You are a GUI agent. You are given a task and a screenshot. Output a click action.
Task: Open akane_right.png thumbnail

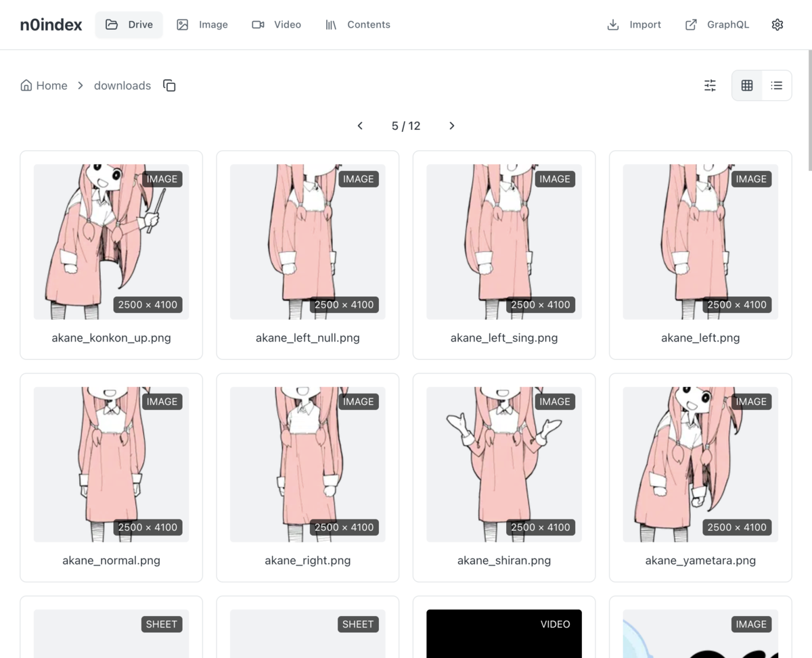[x=308, y=464]
